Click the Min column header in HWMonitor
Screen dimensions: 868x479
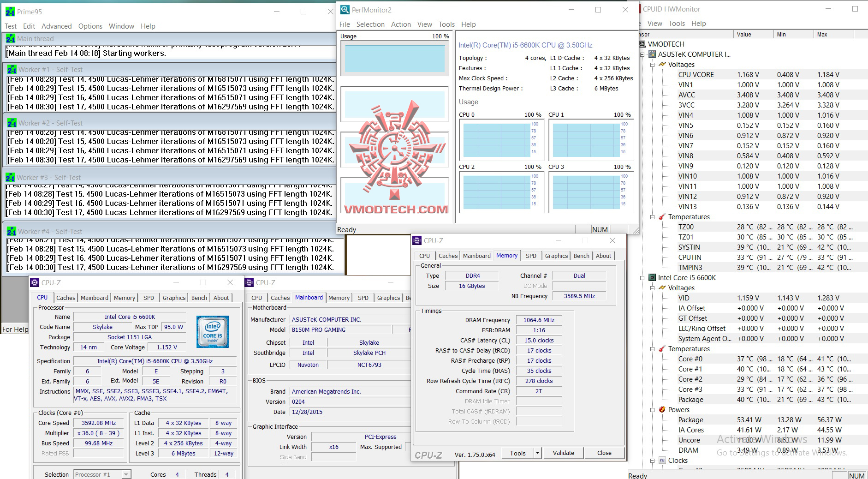coord(793,34)
